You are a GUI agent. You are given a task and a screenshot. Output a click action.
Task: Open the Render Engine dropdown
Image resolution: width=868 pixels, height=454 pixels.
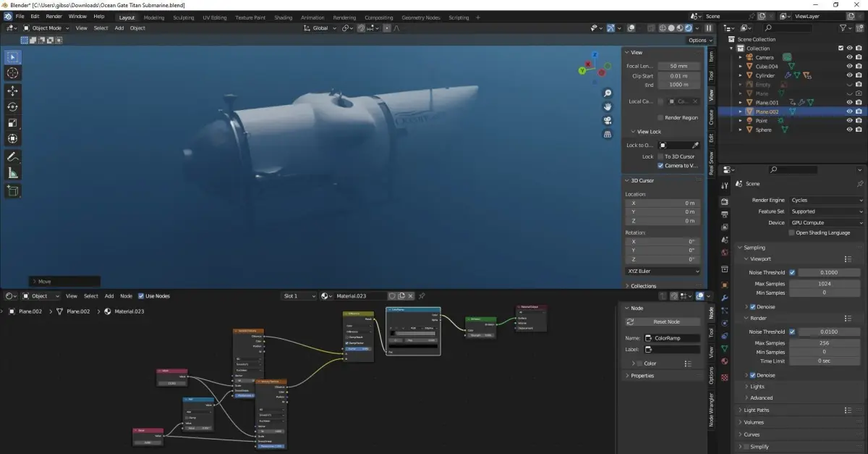coord(826,200)
